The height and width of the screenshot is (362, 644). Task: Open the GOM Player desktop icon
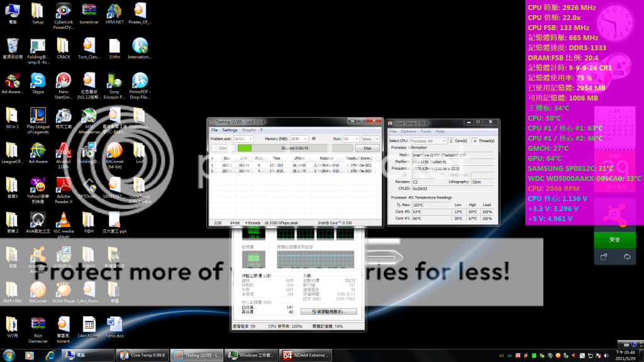tap(64, 293)
